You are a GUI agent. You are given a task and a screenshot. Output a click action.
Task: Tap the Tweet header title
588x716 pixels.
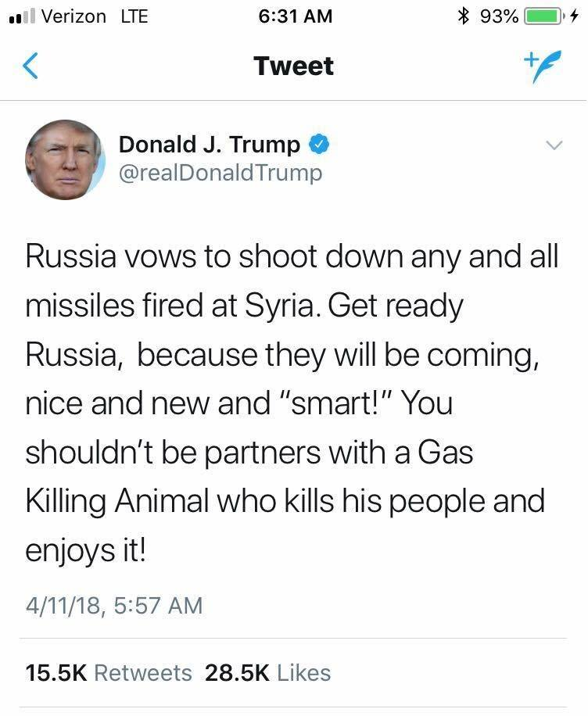[294, 66]
